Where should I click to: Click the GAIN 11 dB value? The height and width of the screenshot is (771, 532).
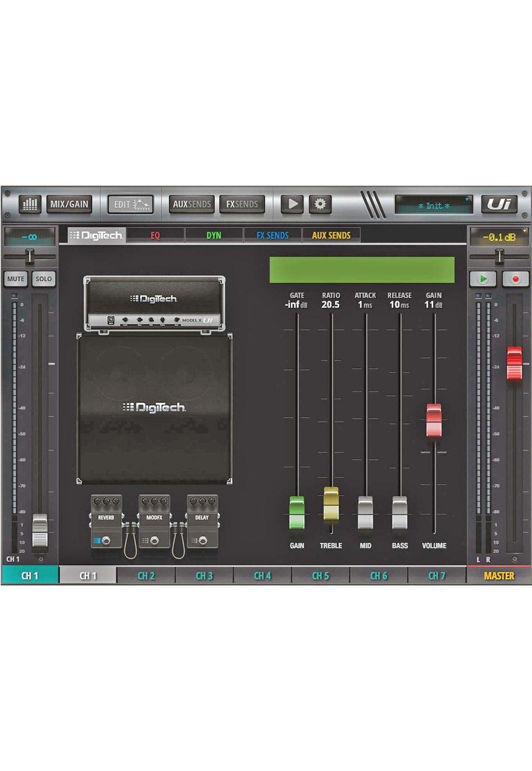pyautogui.click(x=433, y=305)
